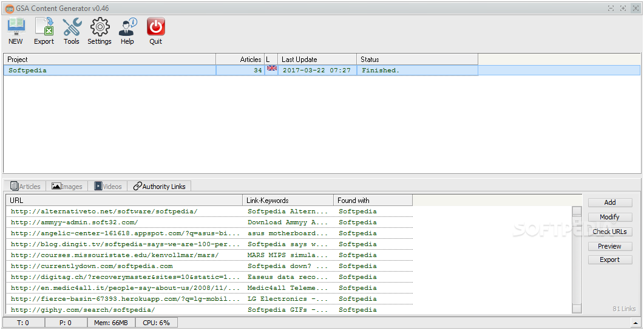The image size is (644, 330).
Task: Sort by the Found with column header
Action: [373, 201]
